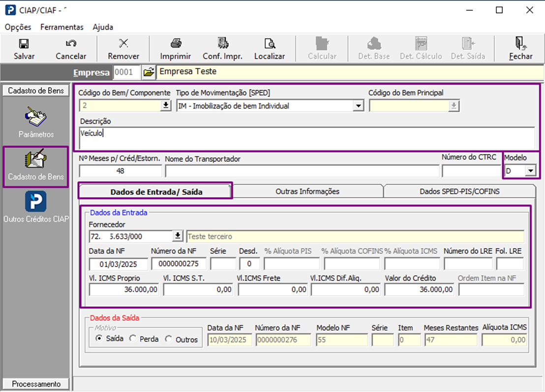Viewport: 545px width, 392px height.
Task: Click the Remover X icon
Action: pyautogui.click(x=123, y=44)
